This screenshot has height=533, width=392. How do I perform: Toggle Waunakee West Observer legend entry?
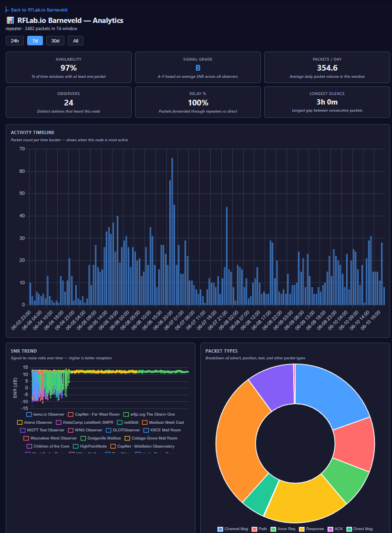tap(50, 438)
